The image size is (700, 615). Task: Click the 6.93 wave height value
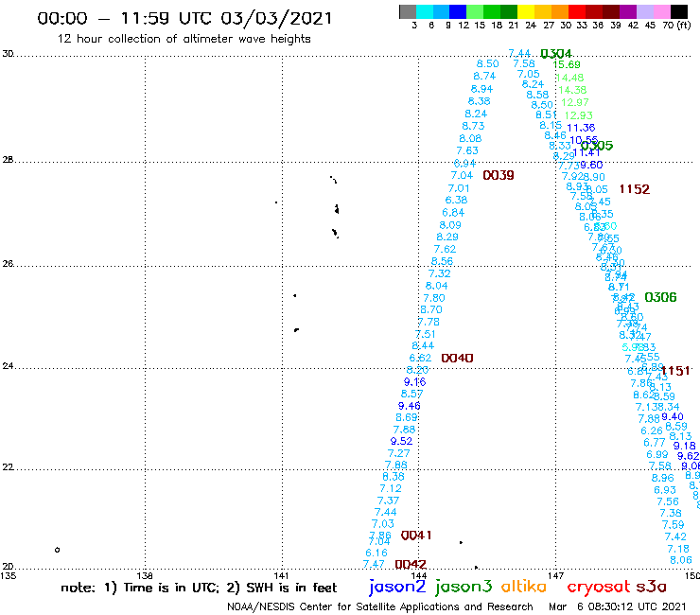(x=665, y=490)
